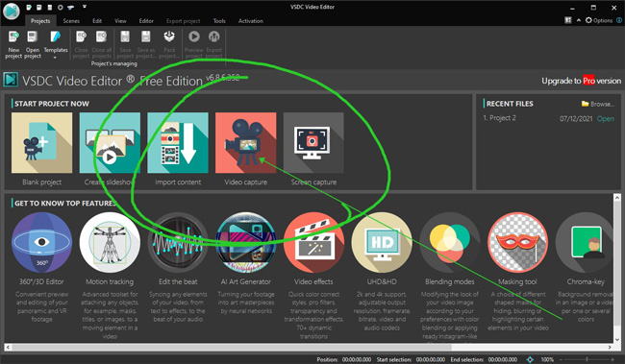Click quick access new project icon in title bar

[x=29, y=7]
